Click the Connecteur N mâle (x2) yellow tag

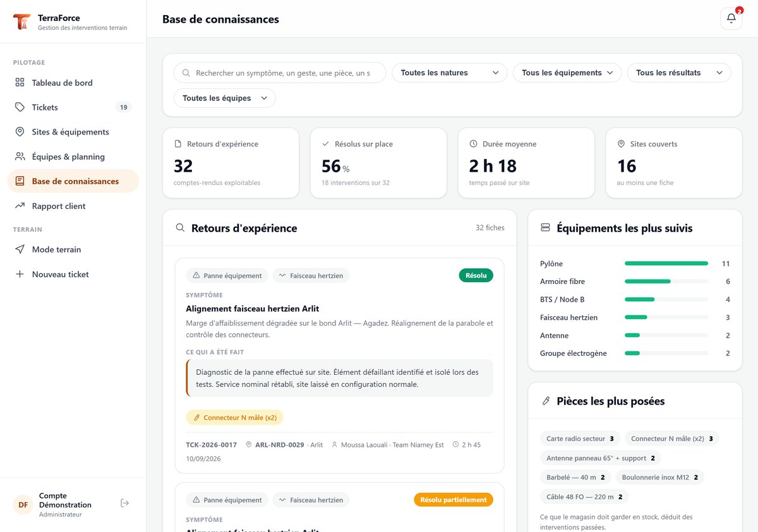(x=235, y=417)
